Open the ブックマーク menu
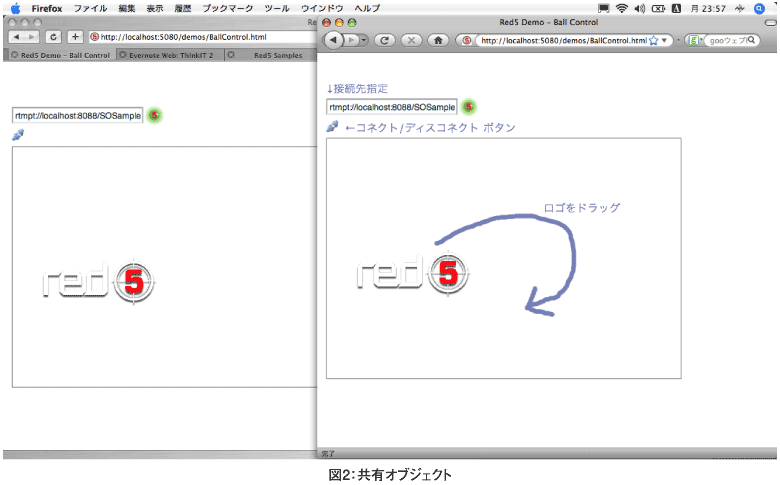This screenshot has height=485, width=780. click(x=228, y=8)
